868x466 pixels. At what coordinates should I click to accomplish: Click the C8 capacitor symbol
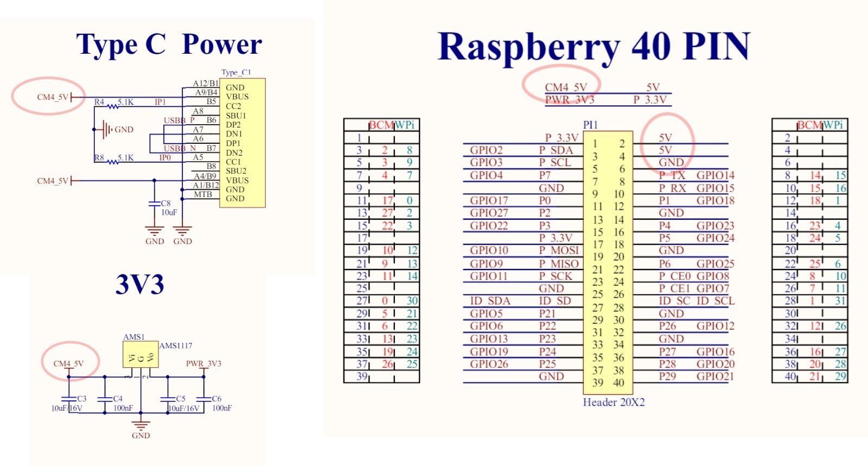point(155,203)
